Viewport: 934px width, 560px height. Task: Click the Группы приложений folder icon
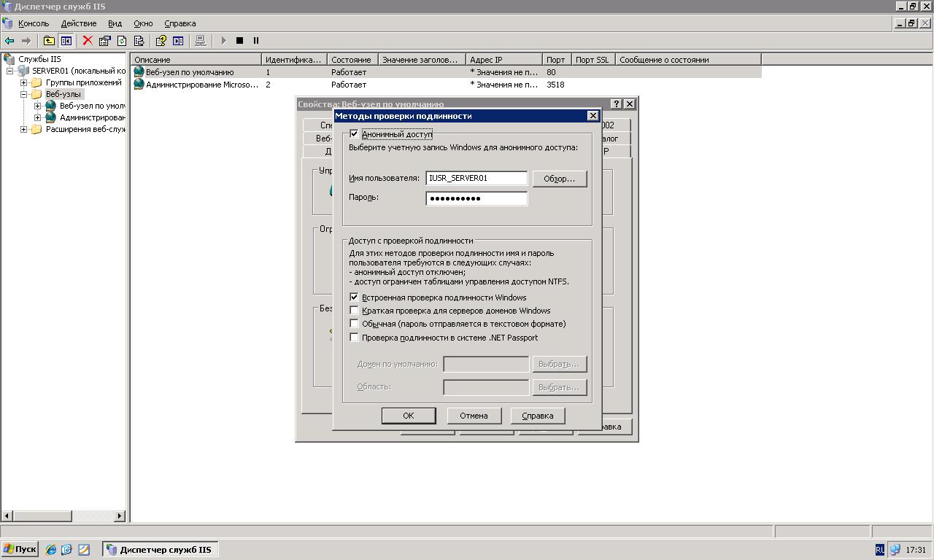click(x=36, y=82)
